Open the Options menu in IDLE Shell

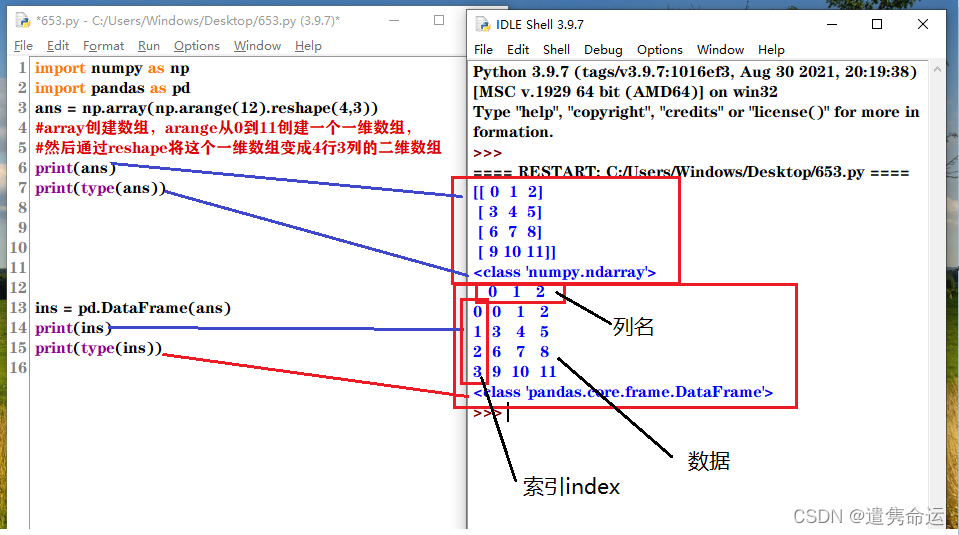(x=659, y=50)
